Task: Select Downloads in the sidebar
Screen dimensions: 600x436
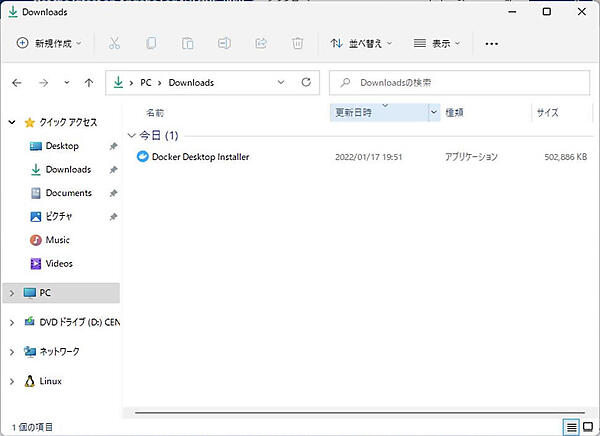Action: pos(68,170)
